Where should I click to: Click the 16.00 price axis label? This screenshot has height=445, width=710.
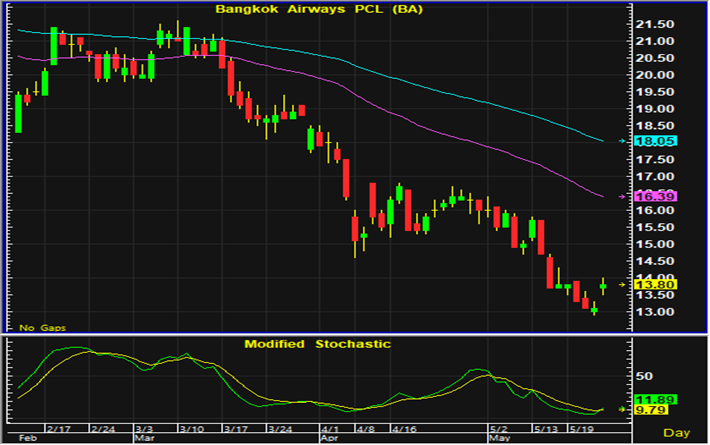click(x=655, y=211)
